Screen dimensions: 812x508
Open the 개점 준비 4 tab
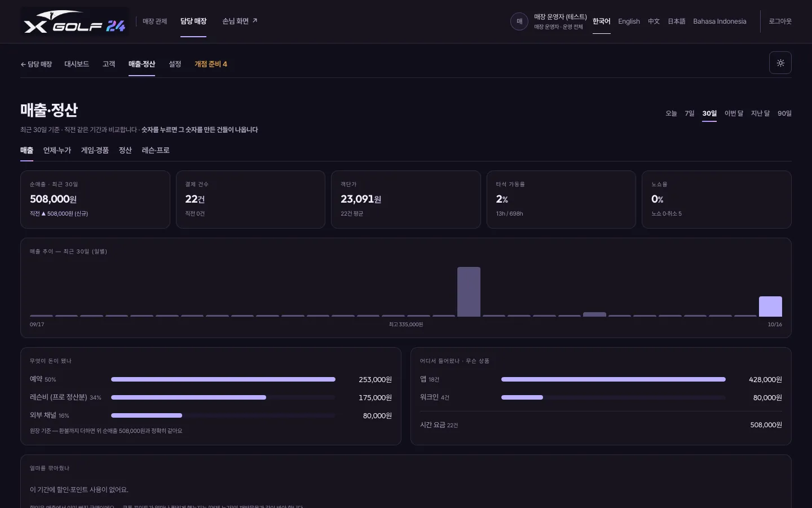click(x=211, y=64)
